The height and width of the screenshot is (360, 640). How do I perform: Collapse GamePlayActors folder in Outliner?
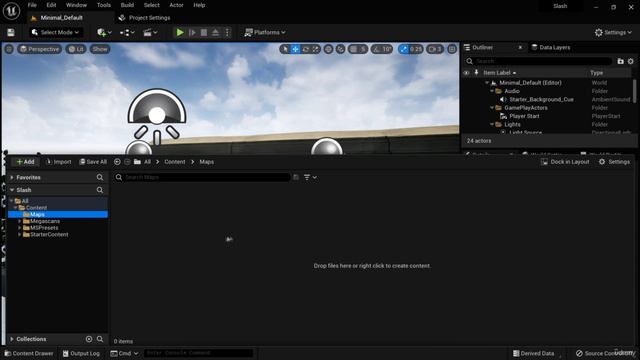click(492, 108)
